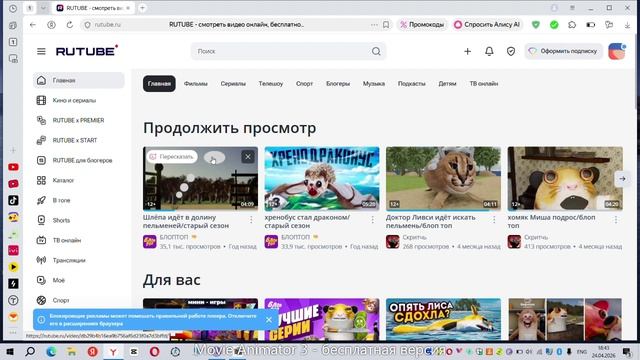Click the Оформить подписку button
640x360 pixels.
point(563,51)
